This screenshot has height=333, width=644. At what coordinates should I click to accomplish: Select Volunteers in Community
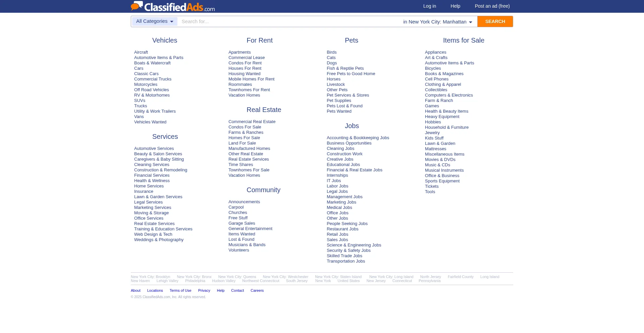point(239,250)
